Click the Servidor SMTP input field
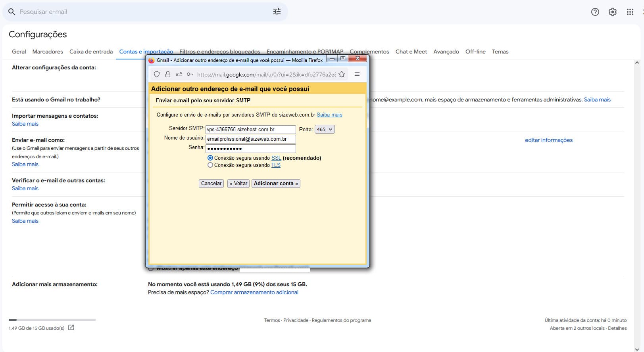This screenshot has width=644, height=352. coord(250,130)
